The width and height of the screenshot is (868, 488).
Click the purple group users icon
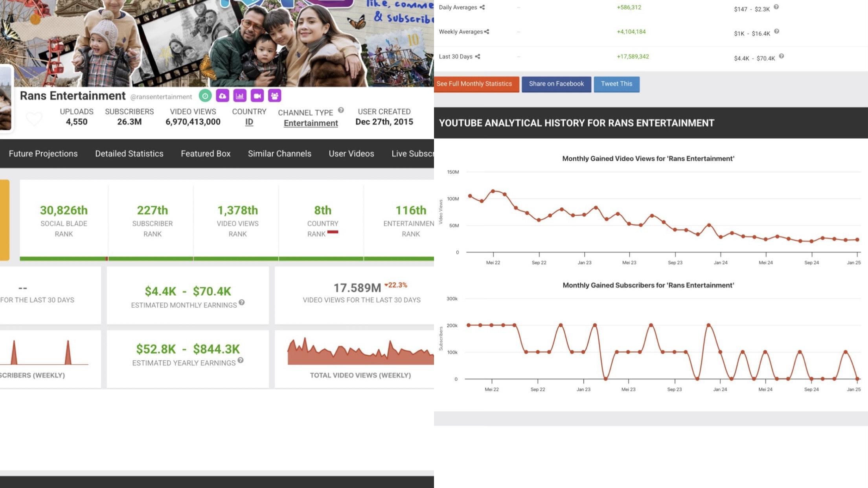point(274,95)
